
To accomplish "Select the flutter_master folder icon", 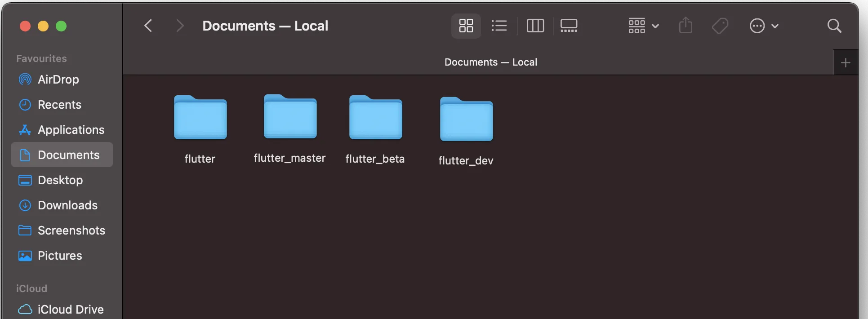I will 290,116.
